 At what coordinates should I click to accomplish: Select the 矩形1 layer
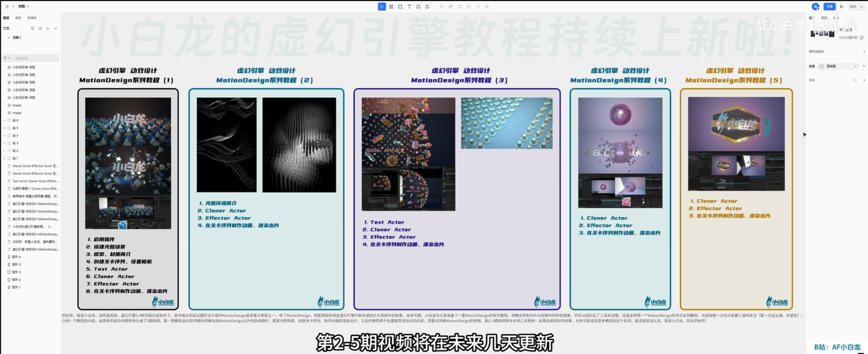pos(15,287)
